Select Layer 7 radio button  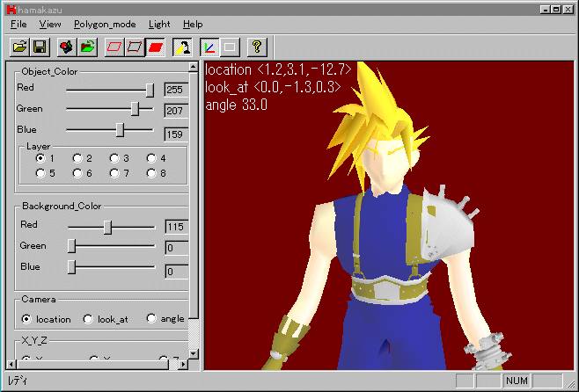point(114,173)
